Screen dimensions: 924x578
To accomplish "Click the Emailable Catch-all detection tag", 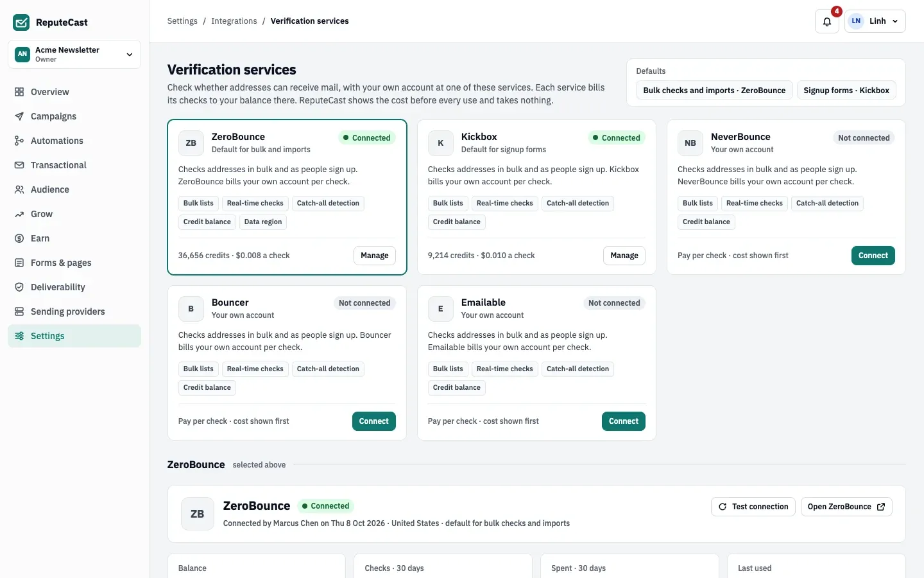I will (577, 369).
